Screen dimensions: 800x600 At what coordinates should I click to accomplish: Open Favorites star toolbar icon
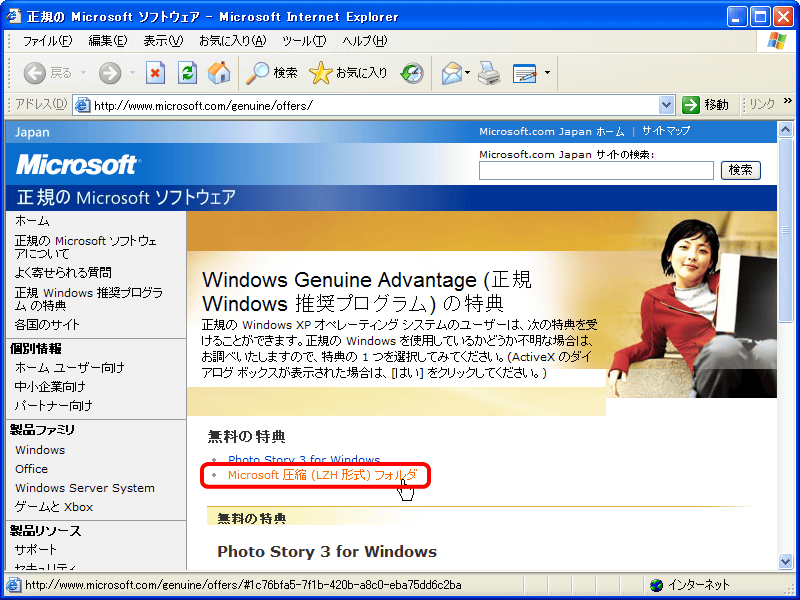(320, 73)
